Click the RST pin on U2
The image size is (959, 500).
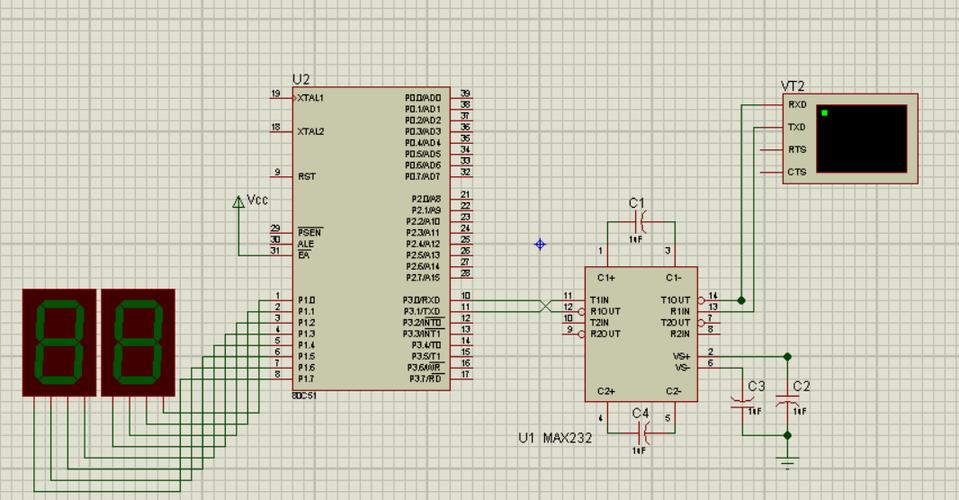[x=306, y=176]
